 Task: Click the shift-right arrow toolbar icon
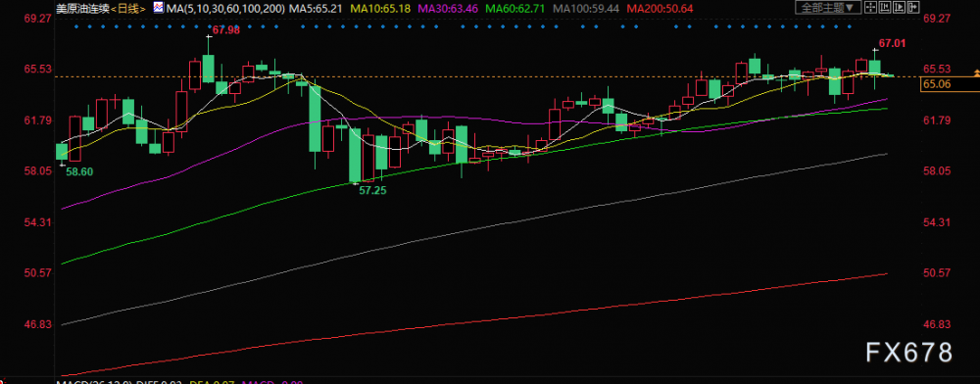913,7
